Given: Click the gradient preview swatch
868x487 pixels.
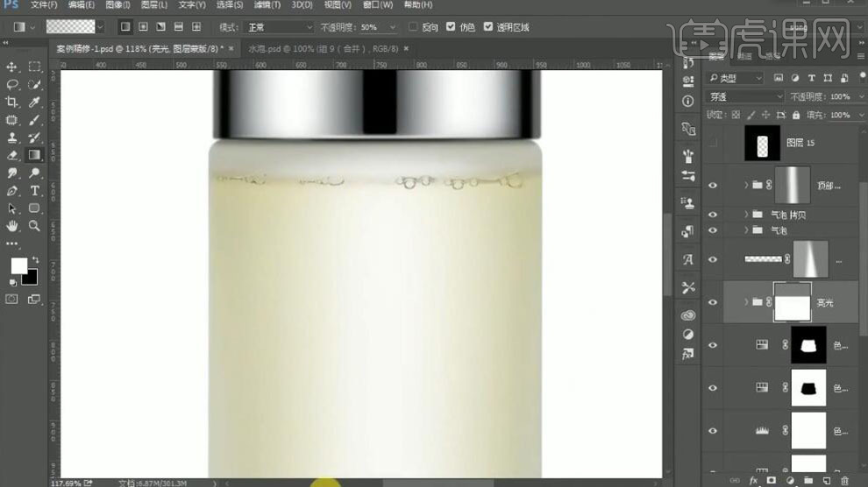Looking at the screenshot, I should tap(70, 26).
